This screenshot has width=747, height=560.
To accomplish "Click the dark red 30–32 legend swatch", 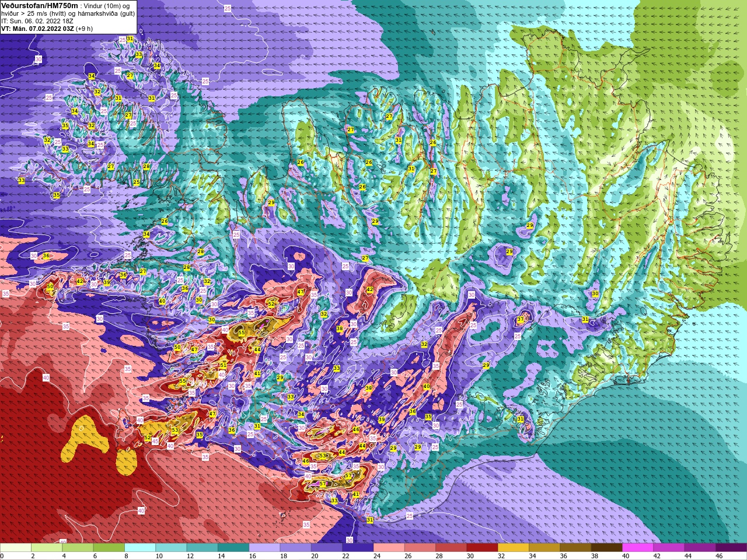I will click(x=483, y=548).
